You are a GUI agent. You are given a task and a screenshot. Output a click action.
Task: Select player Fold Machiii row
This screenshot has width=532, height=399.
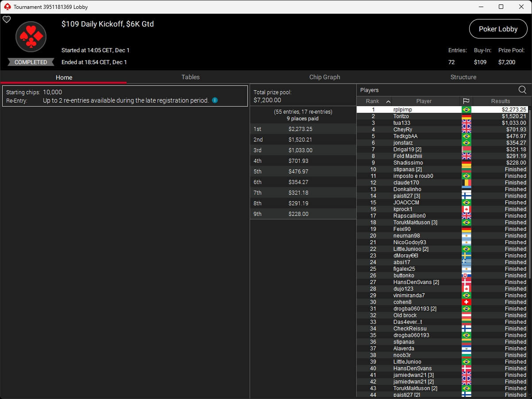point(408,156)
